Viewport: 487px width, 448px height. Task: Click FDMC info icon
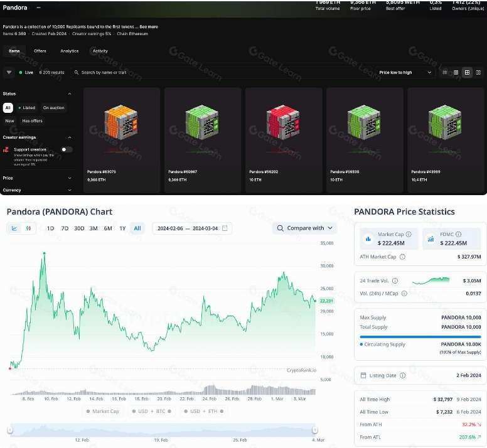[458, 235]
